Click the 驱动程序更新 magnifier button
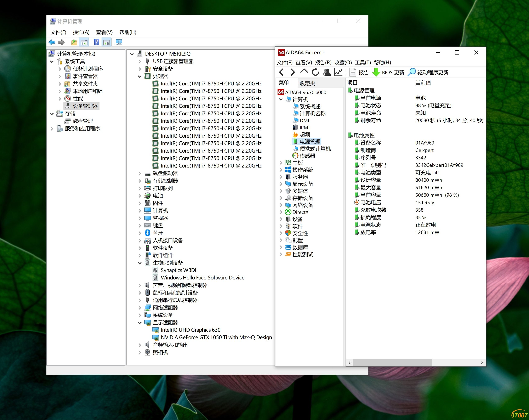This screenshot has height=420, width=529. click(x=428, y=72)
